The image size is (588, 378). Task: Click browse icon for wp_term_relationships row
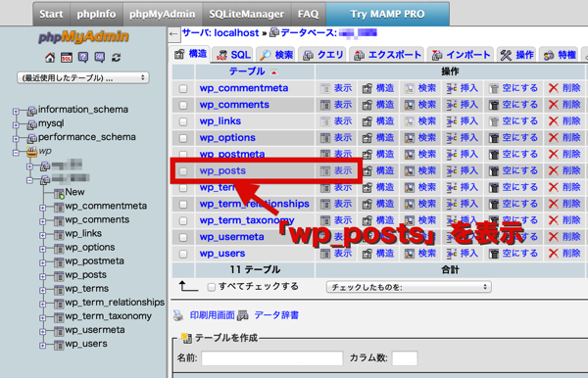[325, 204]
